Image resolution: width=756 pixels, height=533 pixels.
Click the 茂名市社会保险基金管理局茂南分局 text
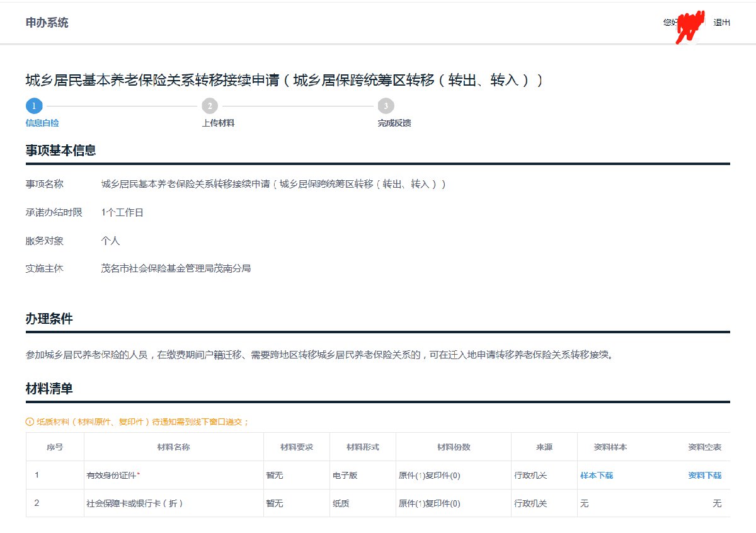tap(176, 268)
